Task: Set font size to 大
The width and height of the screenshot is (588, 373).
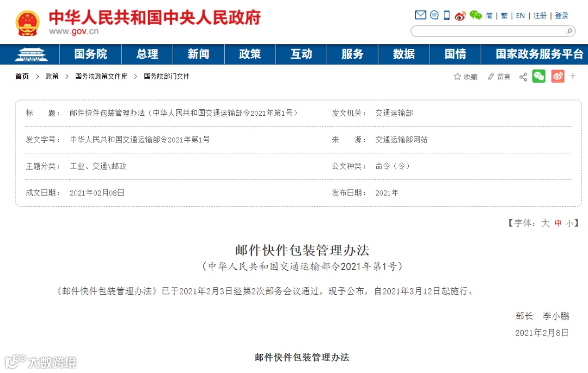Action: [x=545, y=223]
